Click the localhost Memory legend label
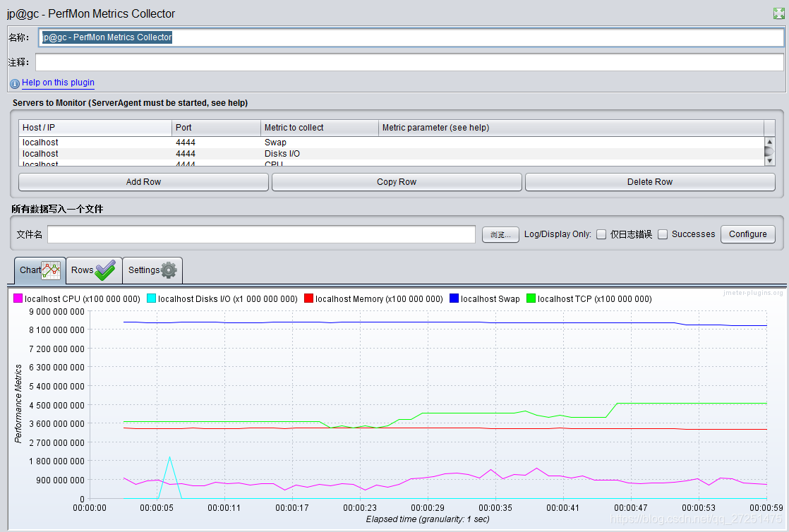 [x=380, y=299]
